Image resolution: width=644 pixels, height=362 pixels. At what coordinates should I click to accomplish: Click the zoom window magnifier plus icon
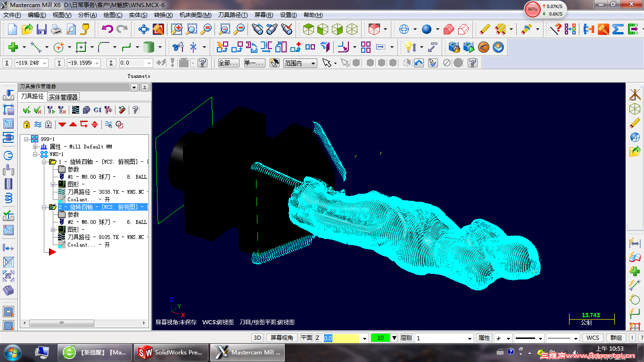pyautogui.click(x=177, y=29)
